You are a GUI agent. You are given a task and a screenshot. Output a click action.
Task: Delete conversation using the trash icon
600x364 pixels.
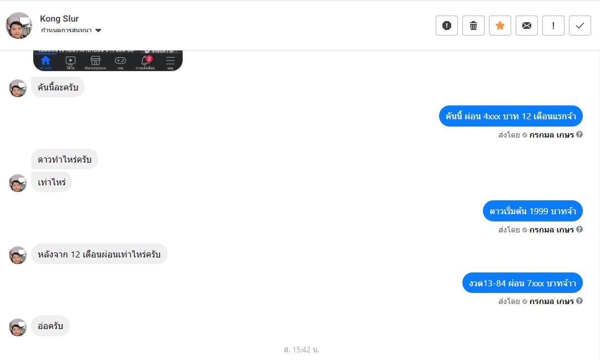pyautogui.click(x=473, y=26)
